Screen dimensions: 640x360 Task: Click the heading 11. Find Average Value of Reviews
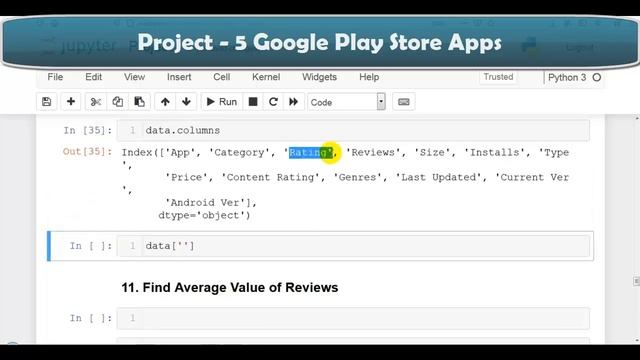pos(229,287)
